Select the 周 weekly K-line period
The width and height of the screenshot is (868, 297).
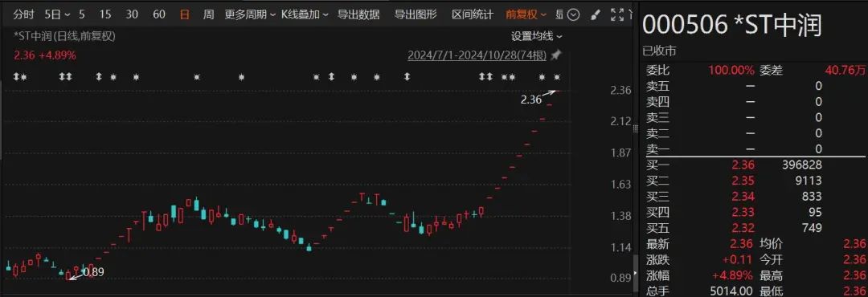(208, 14)
